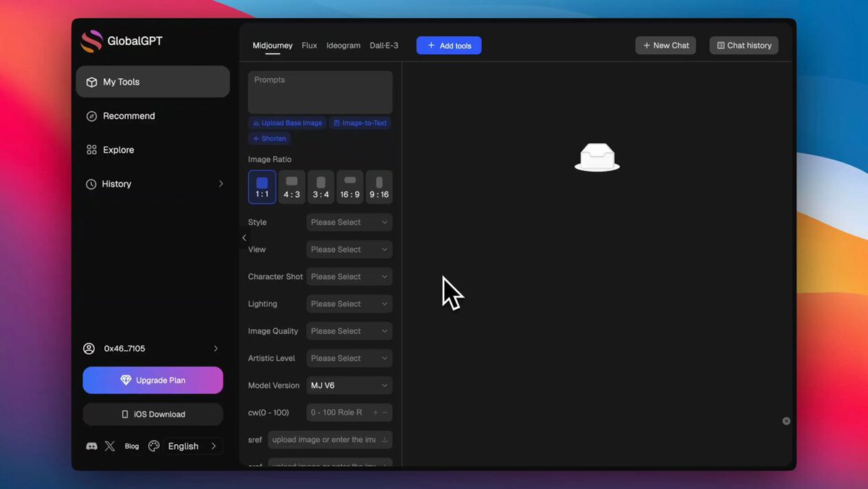Open the English language selector

click(193, 446)
